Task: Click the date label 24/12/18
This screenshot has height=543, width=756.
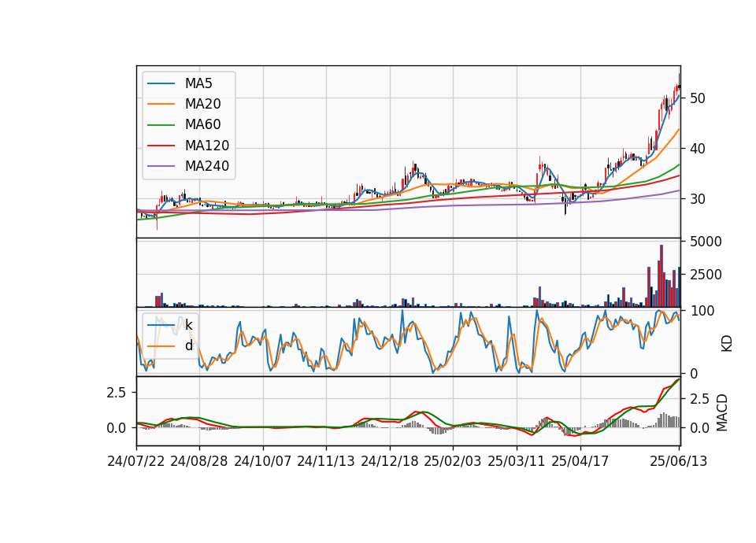Action: (390, 461)
